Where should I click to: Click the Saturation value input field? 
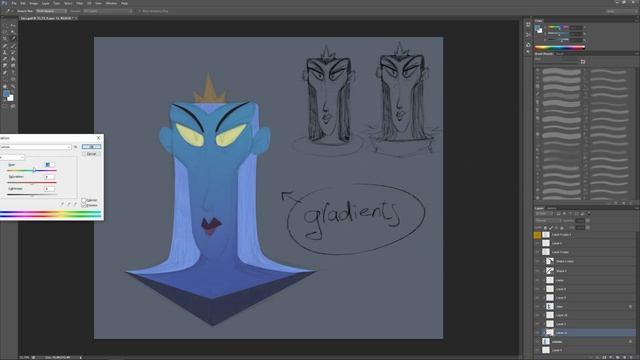[x=50, y=177]
